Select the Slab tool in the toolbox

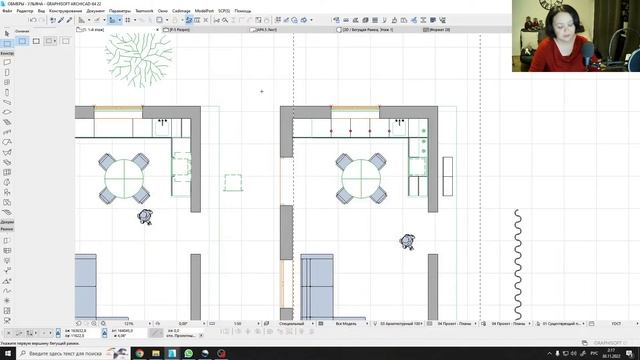point(7,112)
